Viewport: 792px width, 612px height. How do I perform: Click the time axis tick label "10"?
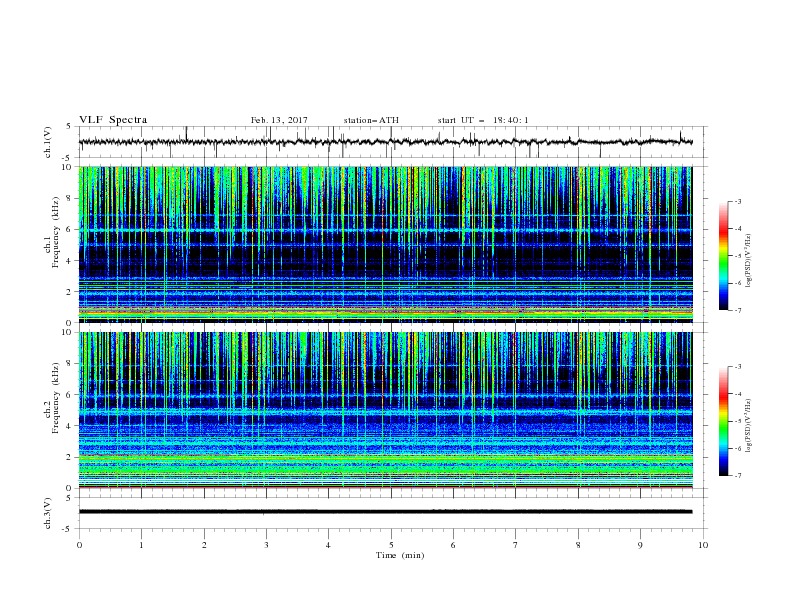703,545
